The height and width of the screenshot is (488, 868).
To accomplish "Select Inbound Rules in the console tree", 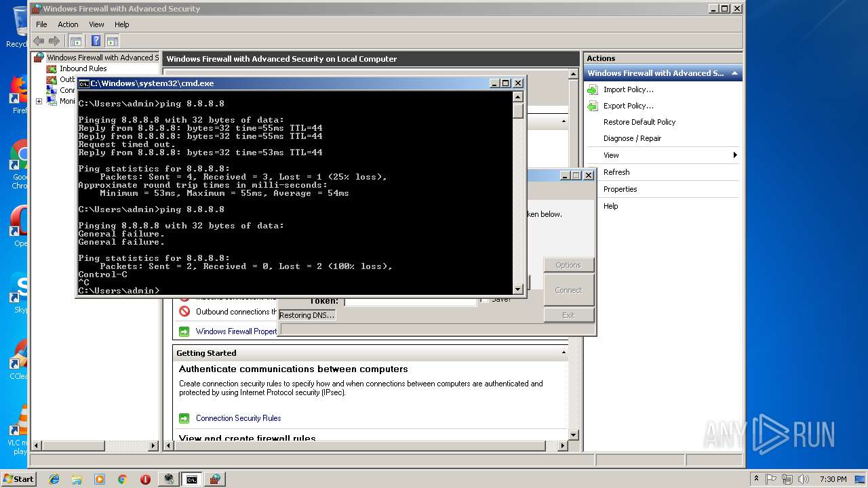I will pyautogui.click(x=83, y=68).
